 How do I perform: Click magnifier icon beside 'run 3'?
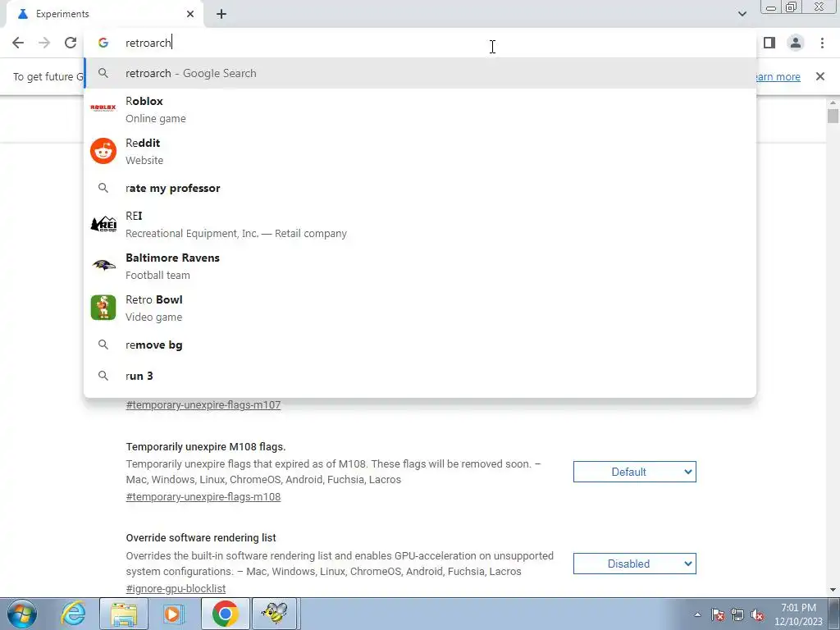(x=103, y=376)
